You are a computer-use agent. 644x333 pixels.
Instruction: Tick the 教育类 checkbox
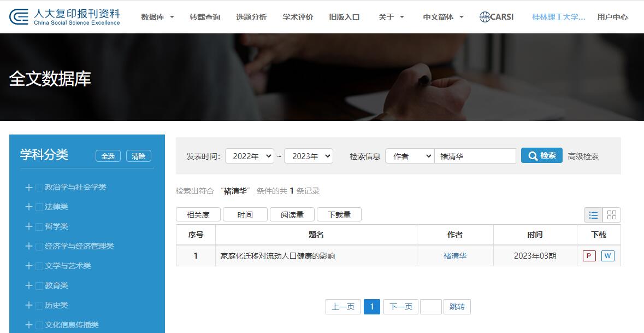(39, 286)
